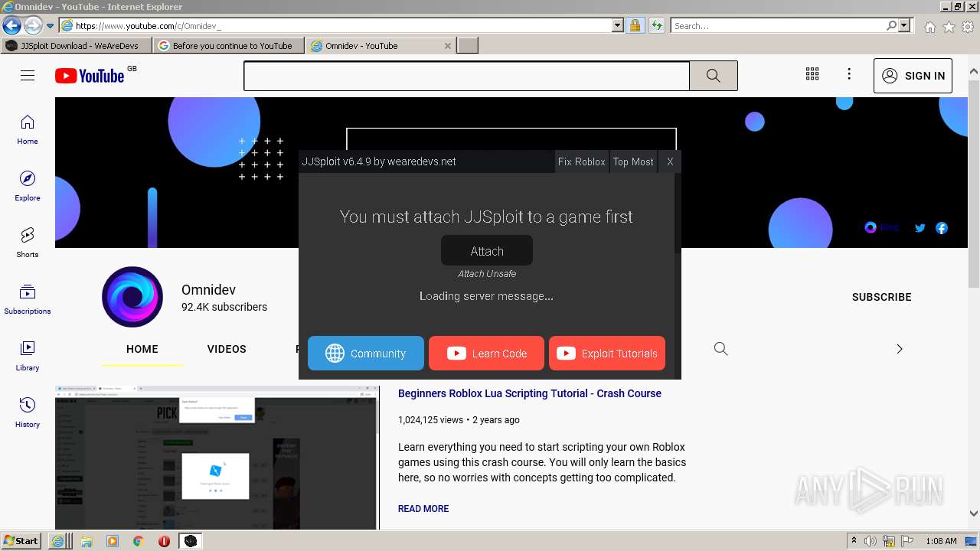Open Chrome from the taskbar
980x551 pixels.
(x=138, y=541)
